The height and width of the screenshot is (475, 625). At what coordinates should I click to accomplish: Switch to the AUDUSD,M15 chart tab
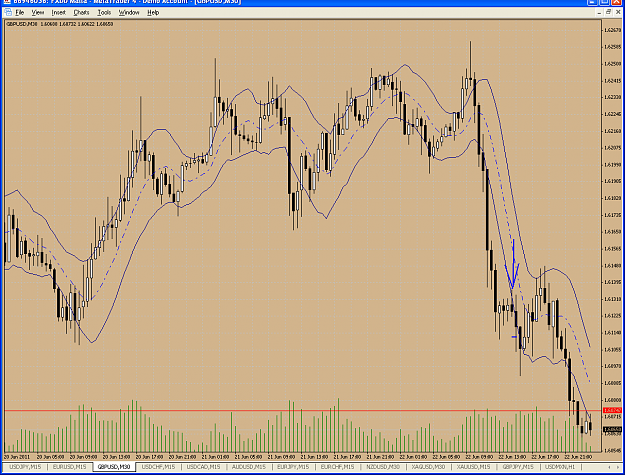point(248,467)
